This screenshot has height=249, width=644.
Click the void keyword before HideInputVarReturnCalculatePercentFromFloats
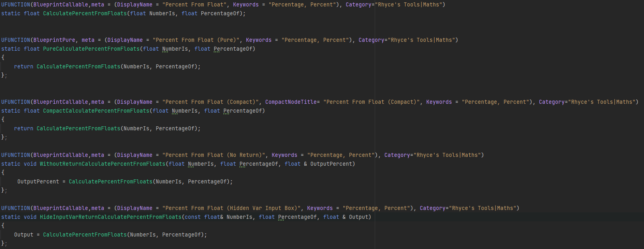click(30, 217)
